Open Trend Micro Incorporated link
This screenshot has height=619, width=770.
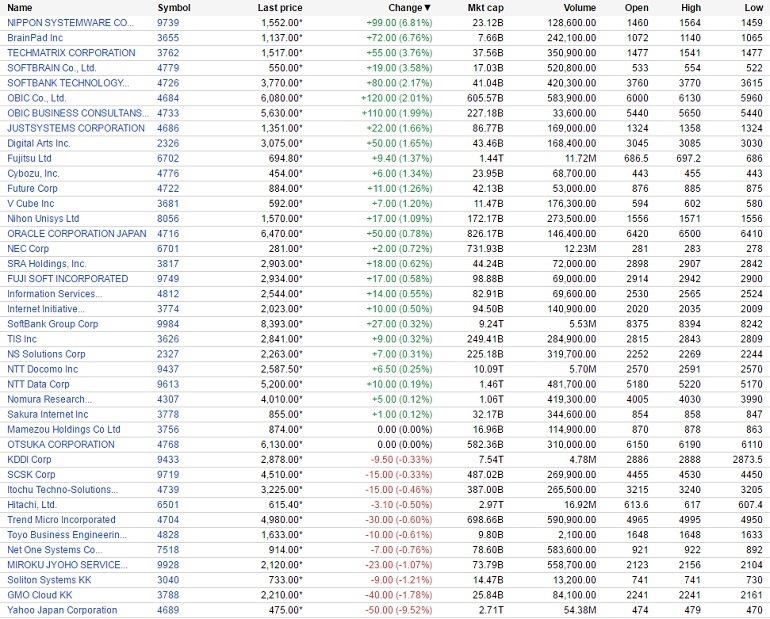[x=61, y=519]
